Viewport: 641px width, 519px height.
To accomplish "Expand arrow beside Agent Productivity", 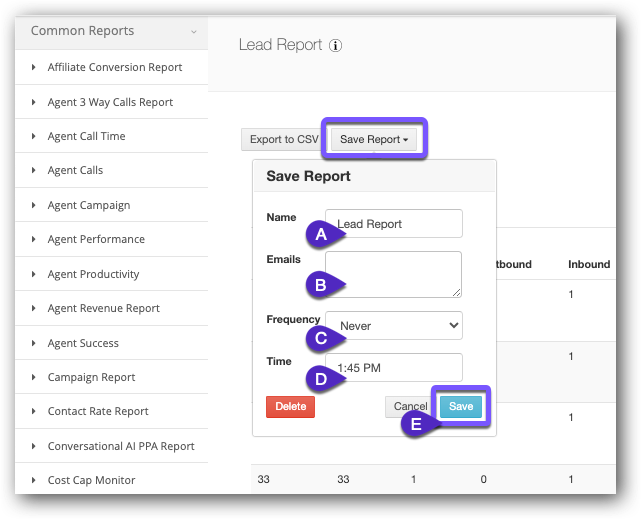I will pos(34,274).
